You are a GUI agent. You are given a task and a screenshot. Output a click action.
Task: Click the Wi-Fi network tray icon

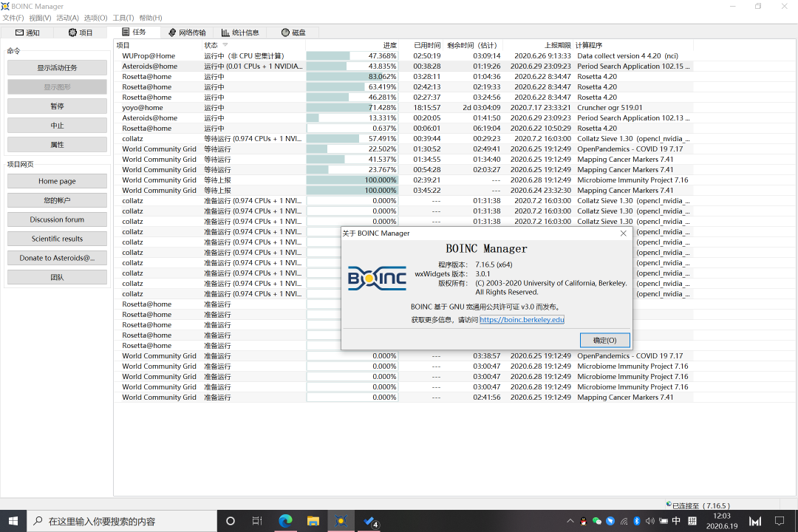pos(624,521)
